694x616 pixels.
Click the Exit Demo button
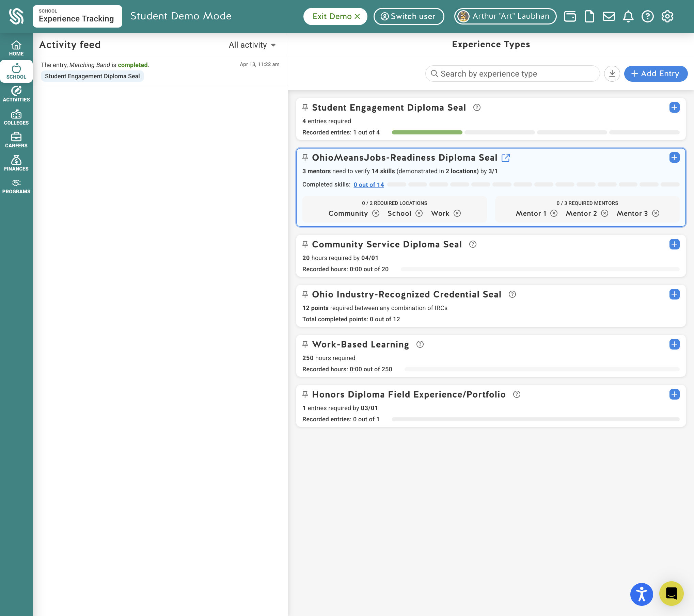click(335, 16)
